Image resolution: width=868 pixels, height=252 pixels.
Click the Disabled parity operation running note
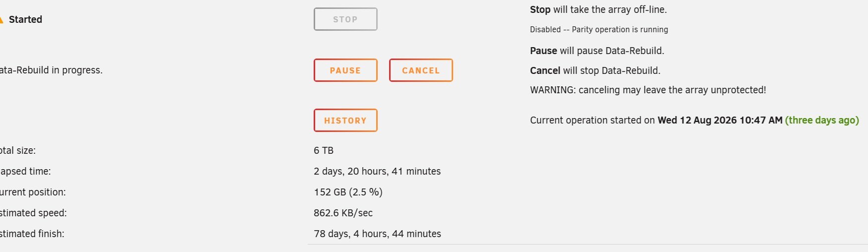[599, 30]
